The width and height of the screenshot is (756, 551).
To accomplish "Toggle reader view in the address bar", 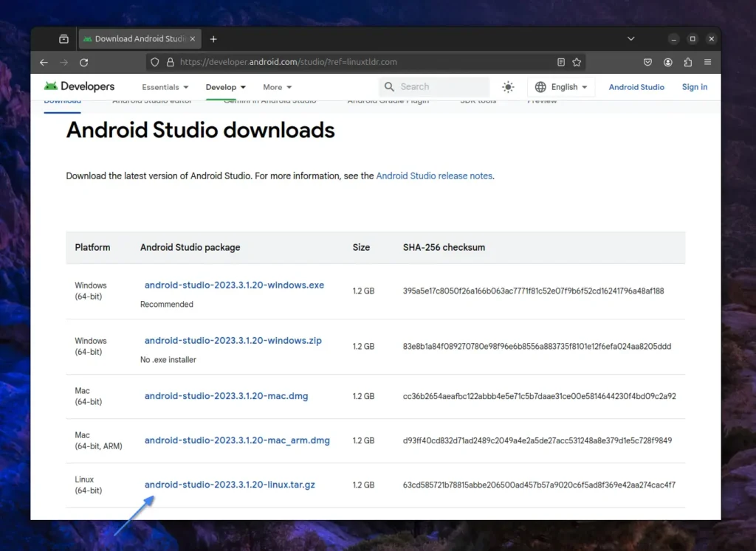I will click(561, 62).
